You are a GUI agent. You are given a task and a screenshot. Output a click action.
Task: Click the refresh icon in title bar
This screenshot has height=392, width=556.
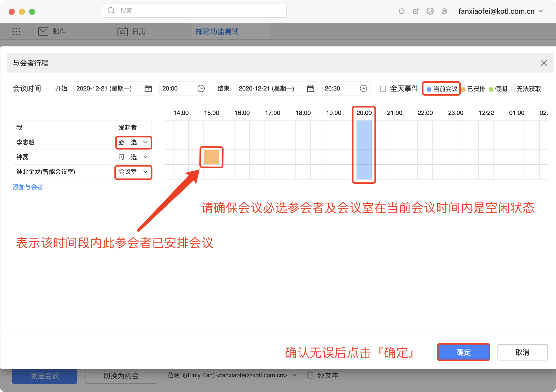401,11
